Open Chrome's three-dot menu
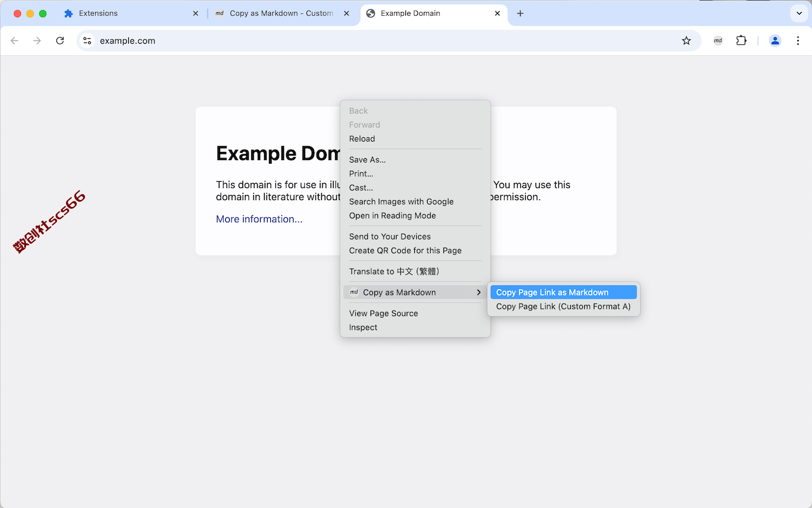Screen dimensions: 812x508 click(x=798, y=41)
